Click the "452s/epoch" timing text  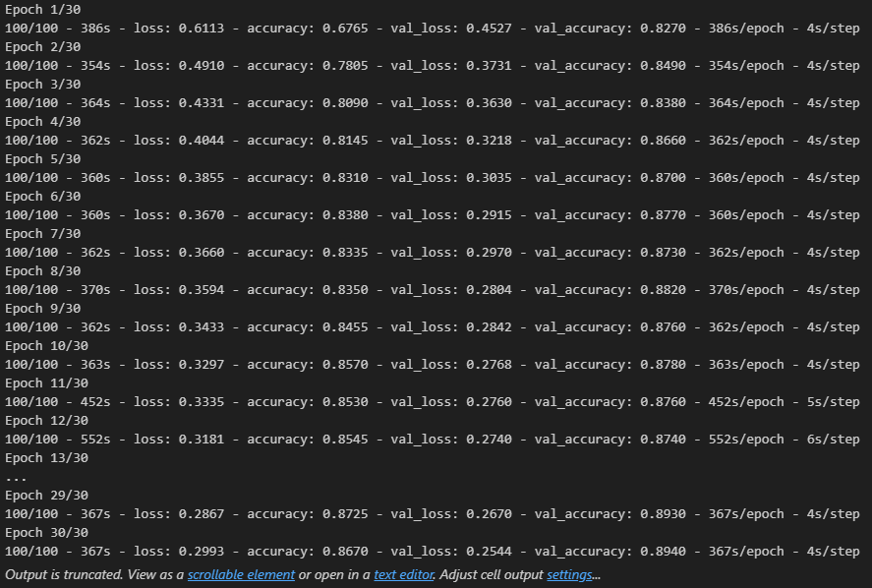click(x=746, y=401)
